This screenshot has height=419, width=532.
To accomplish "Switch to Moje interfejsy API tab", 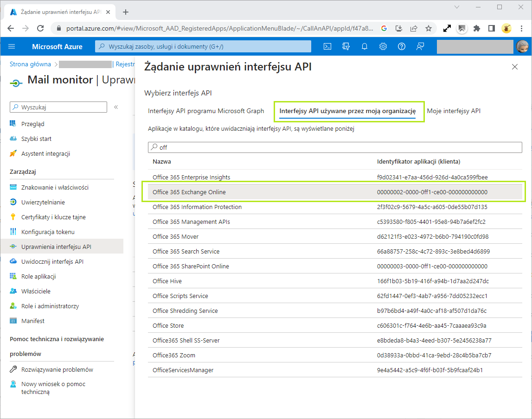I will (x=454, y=111).
